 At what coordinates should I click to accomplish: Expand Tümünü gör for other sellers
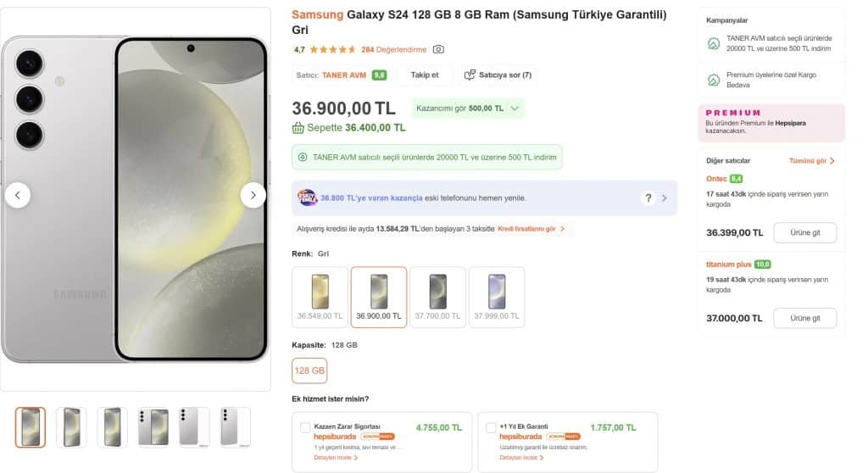coord(812,160)
